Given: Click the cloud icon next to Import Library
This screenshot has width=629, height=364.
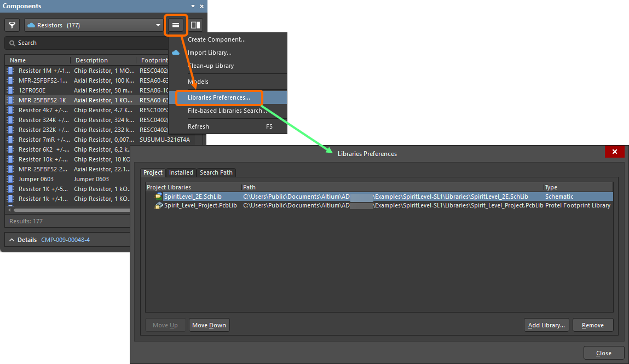Looking at the screenshot, I should click(176, 53).
